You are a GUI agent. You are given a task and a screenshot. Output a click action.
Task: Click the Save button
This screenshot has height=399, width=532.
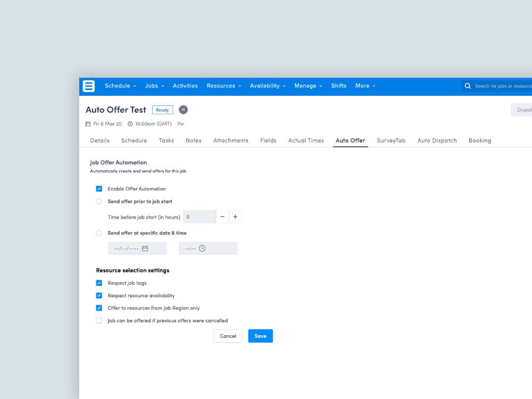[260, 336]
